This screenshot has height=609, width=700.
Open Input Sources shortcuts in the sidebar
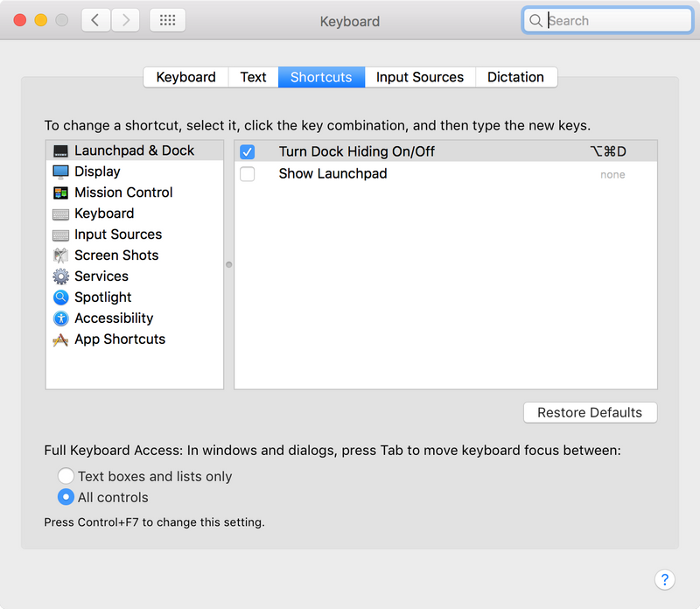117,234
